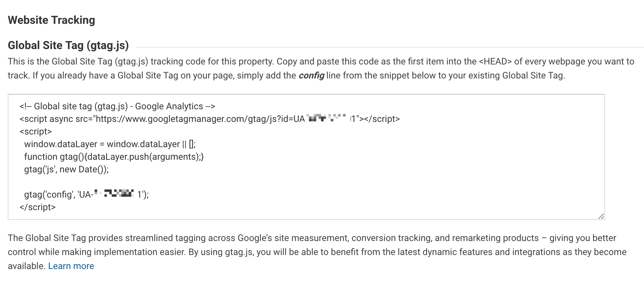Screen dimensions: 644x289
Task: Click the divider line beside the heading
Action: pyautogui.click(x=386, y=45)
